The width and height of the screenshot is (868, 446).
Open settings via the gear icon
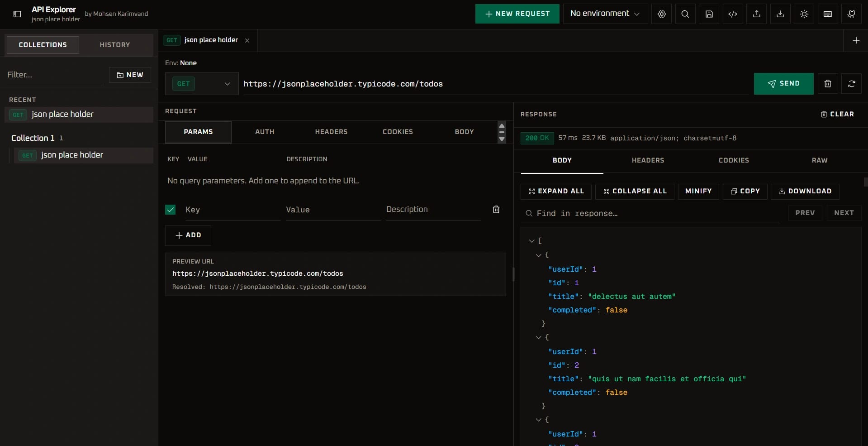coord(661,14)
